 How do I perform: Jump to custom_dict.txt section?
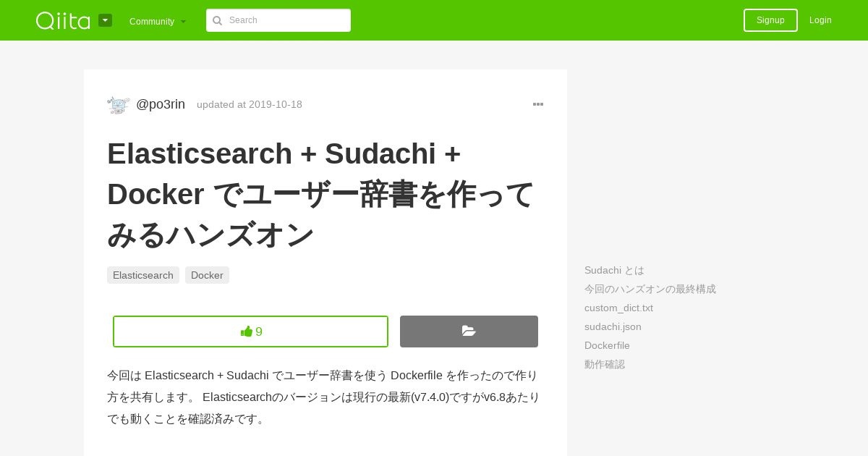[618, 308]
